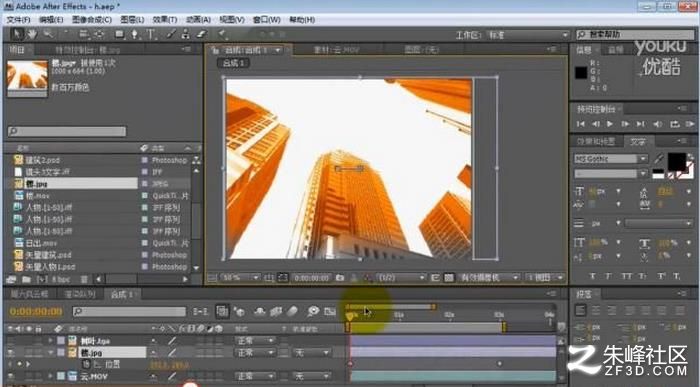Open the viewer resolution (1/2) dropdown
The height and width of the screenshot is (387, 700).
tap(401, 277)
